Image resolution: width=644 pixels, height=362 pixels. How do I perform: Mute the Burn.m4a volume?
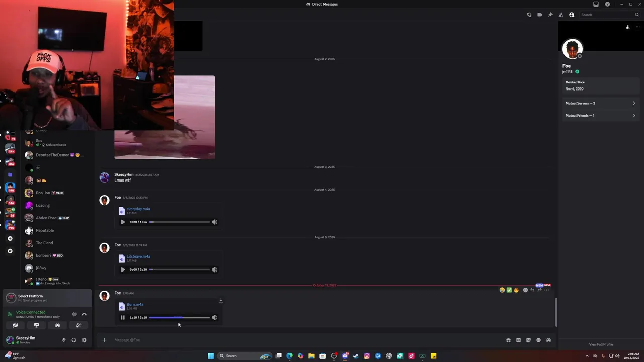click(x=215, y=318)
